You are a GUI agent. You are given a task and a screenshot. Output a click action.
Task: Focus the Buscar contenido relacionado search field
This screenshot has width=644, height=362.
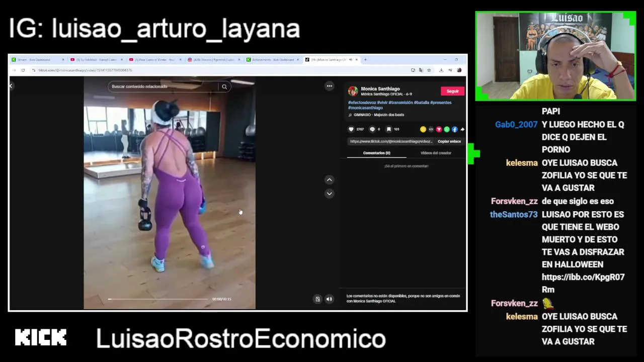point(164,86)
